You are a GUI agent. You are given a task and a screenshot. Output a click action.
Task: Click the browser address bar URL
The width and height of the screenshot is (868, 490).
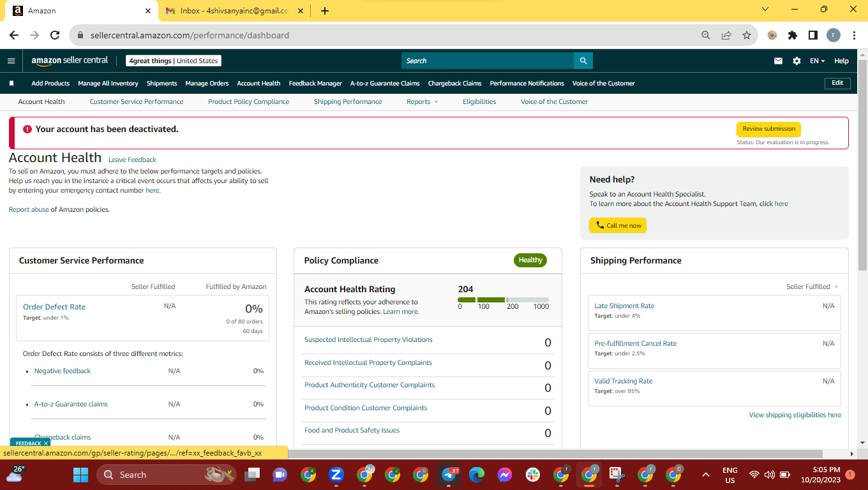(190, 35)
